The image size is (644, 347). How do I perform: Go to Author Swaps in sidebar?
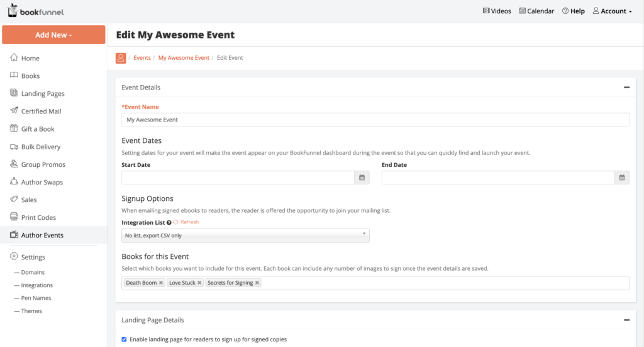pyautogui.click(x=42, y=182)
